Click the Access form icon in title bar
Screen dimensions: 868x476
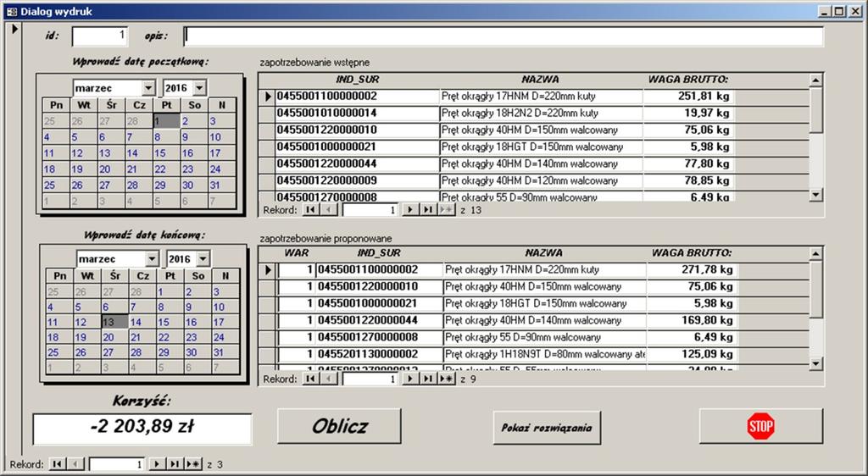(11, 12)
